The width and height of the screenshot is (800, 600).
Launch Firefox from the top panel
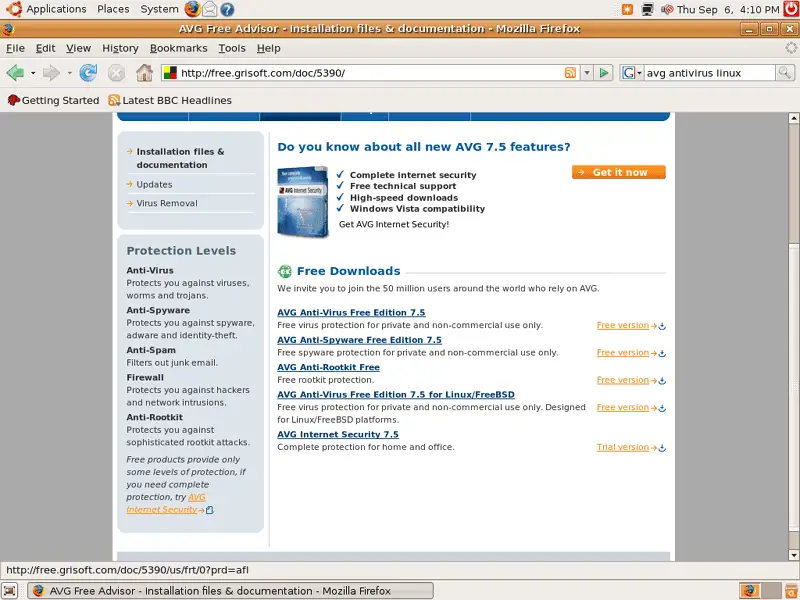coord(192,9)
